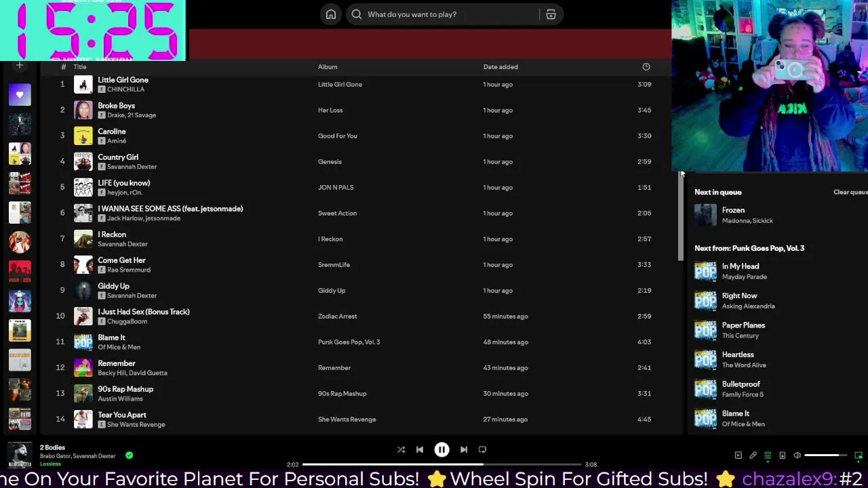The height and width of the screenshot is (488, 868).
Task: Click the plus icon to create a playlist
Action: [20, 65]
